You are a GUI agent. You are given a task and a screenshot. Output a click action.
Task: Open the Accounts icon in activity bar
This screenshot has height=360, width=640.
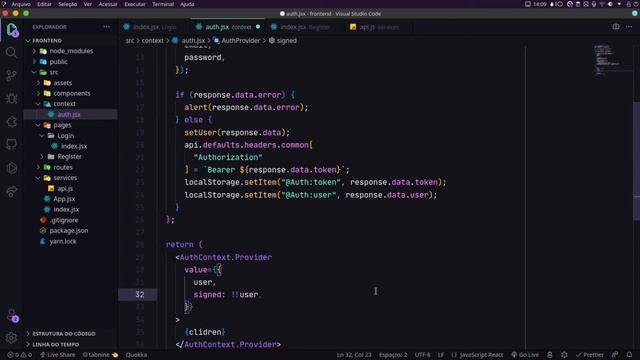pos(11,316)
